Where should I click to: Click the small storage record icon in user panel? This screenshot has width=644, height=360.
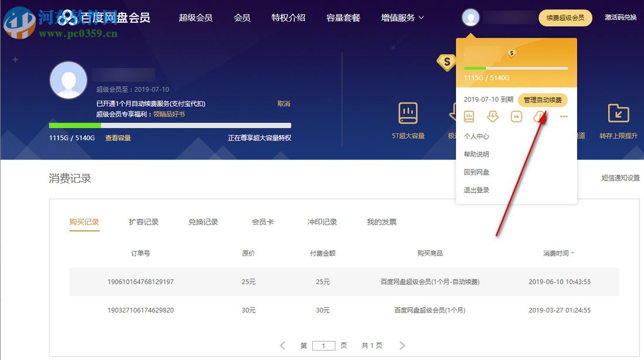469,116
